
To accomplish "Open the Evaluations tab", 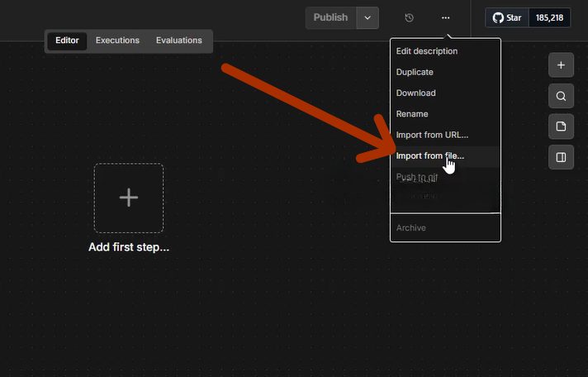I will [179, 41].
